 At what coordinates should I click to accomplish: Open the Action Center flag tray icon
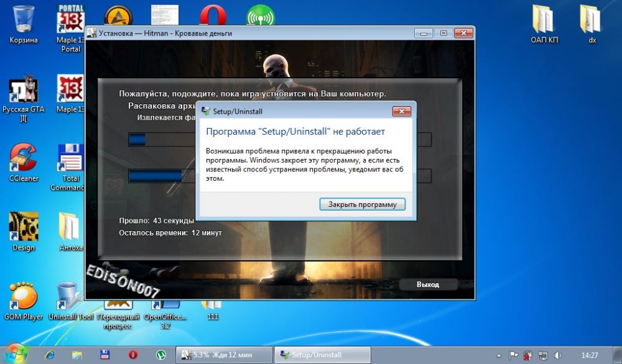513,355
